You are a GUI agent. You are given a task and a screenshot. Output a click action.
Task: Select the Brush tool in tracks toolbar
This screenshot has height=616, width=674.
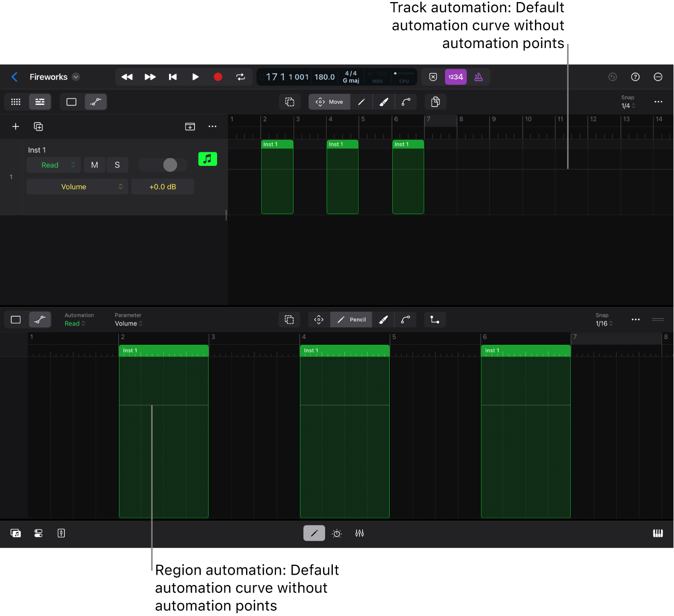(x=384, y=102)
